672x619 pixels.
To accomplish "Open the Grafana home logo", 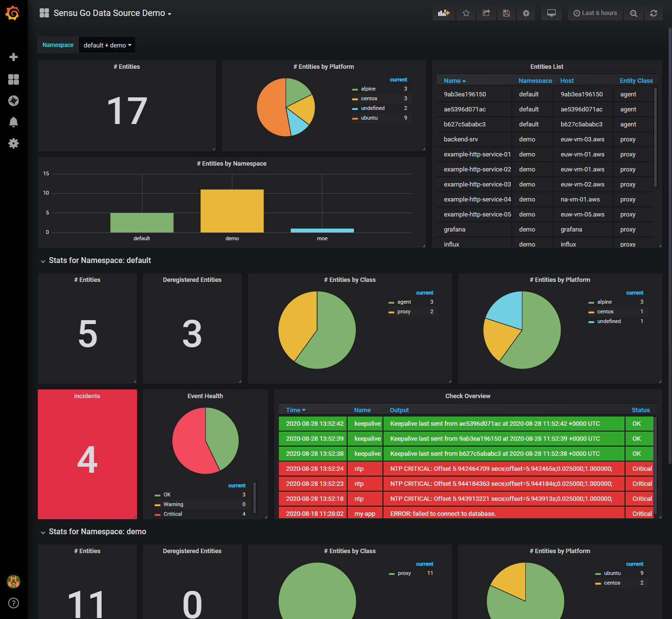I will (x=13, y=13).
